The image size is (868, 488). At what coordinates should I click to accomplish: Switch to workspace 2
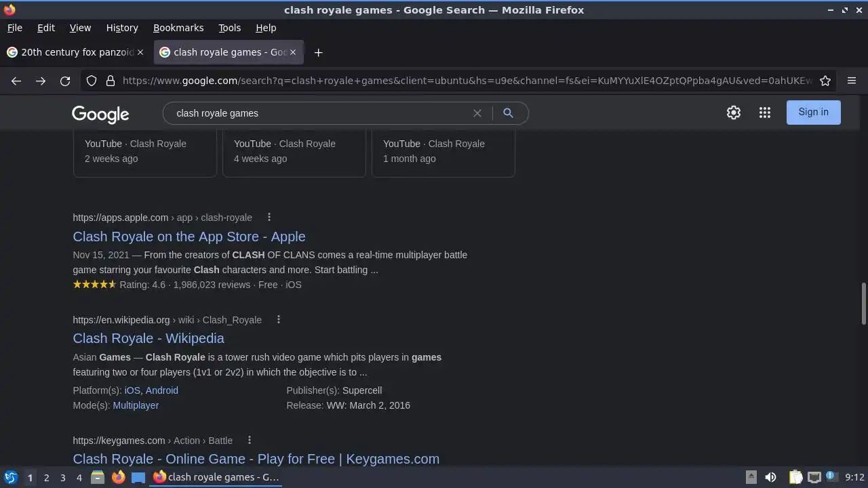pyautogui.click(x=46, y=477)
